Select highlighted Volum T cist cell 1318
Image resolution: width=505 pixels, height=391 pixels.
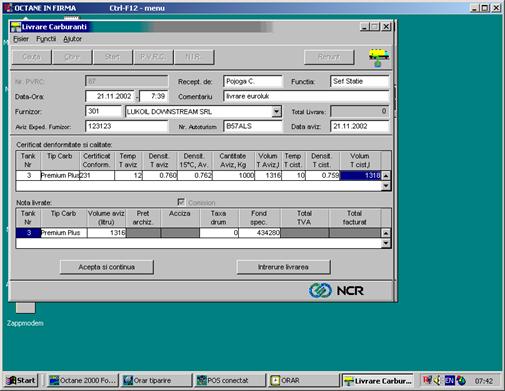tap(360, 175)
